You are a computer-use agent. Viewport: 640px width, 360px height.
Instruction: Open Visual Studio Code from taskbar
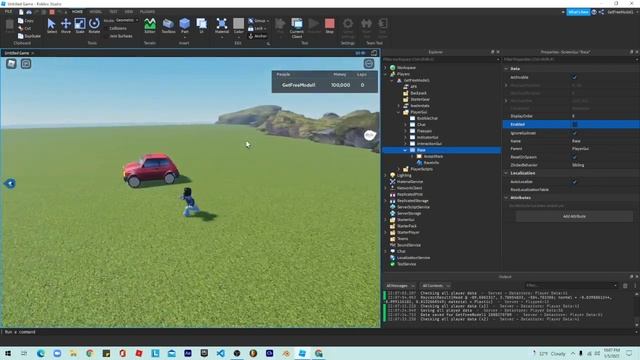pyautogui.click(x=220, y=353)
